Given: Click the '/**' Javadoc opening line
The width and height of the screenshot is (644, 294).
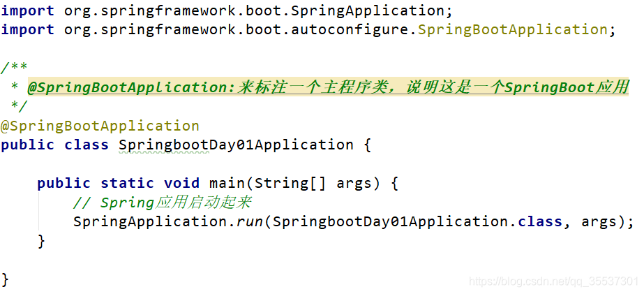Looking at the screenshot, I should pyautogui.click(x=15, y=66).
